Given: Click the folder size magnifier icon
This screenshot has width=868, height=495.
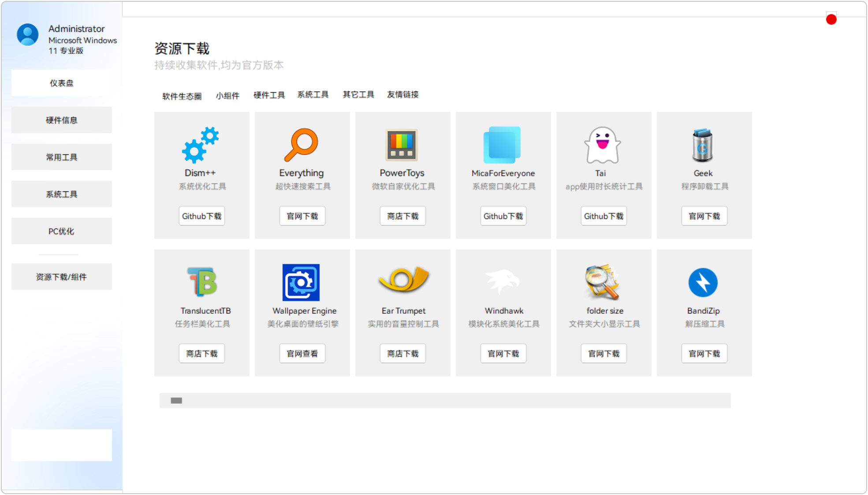Looking at the screenshot, I should pyautogui.click(x=603, y=282).
